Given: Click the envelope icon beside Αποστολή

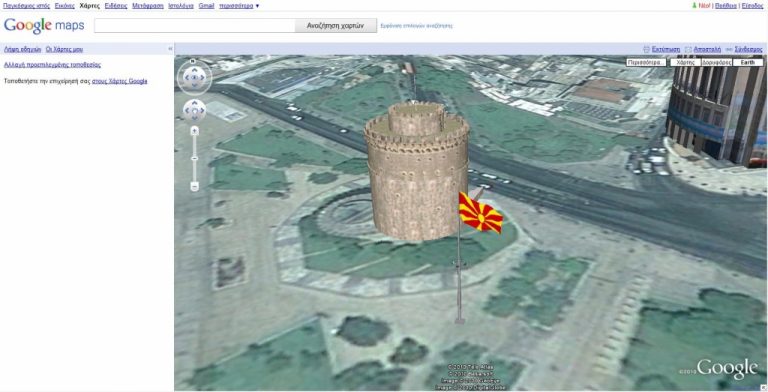Looking at the screenshot, I should (688, 49).
